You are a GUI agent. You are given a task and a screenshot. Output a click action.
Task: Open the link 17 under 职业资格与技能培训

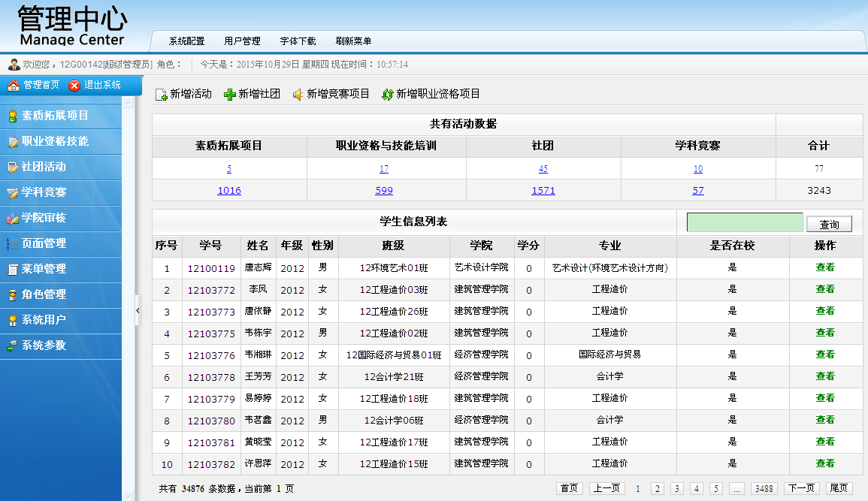384,169
